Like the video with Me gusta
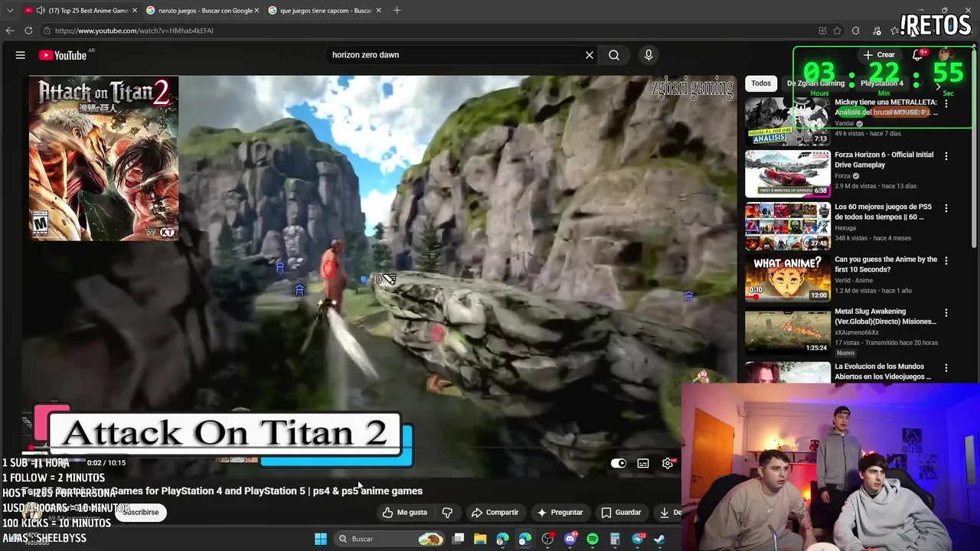 [x=405, y=512]
